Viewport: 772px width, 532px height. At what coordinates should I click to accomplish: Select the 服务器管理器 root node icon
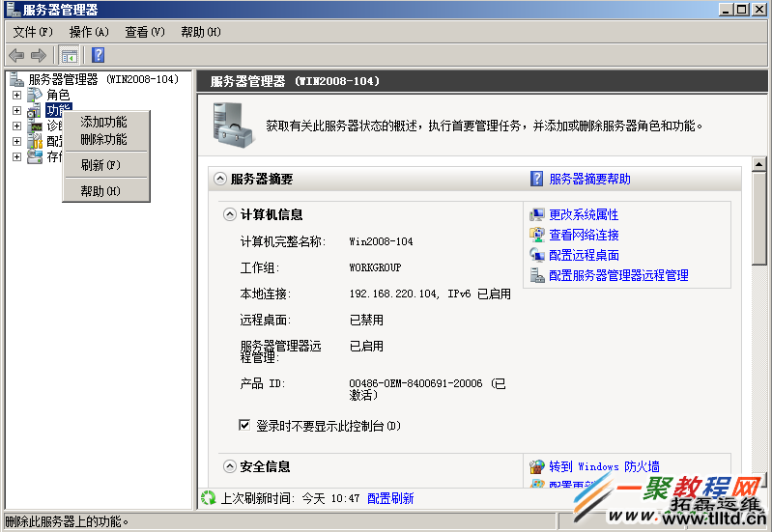coord(16,79)
